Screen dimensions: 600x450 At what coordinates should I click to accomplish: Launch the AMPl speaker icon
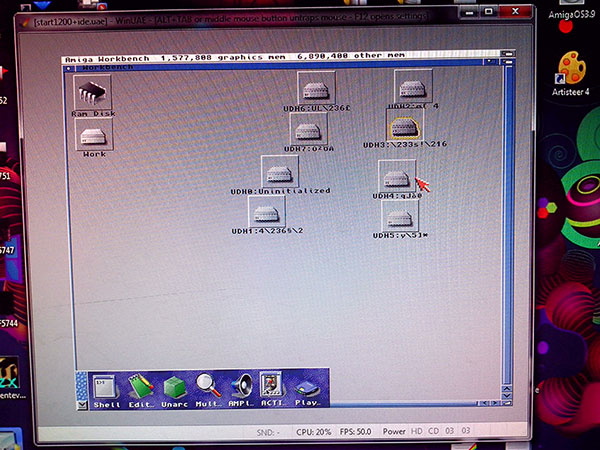[241, 387]
